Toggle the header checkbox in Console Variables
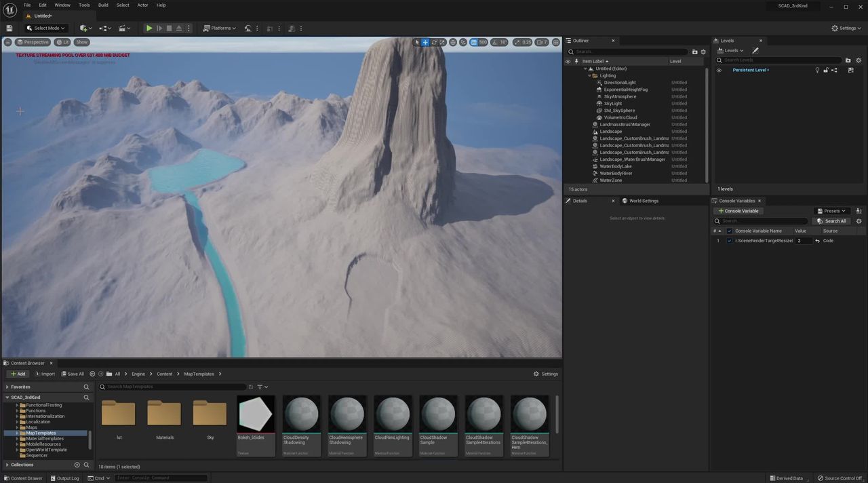Viewport: 868px width, 483px height. click(x=730, y=231)
